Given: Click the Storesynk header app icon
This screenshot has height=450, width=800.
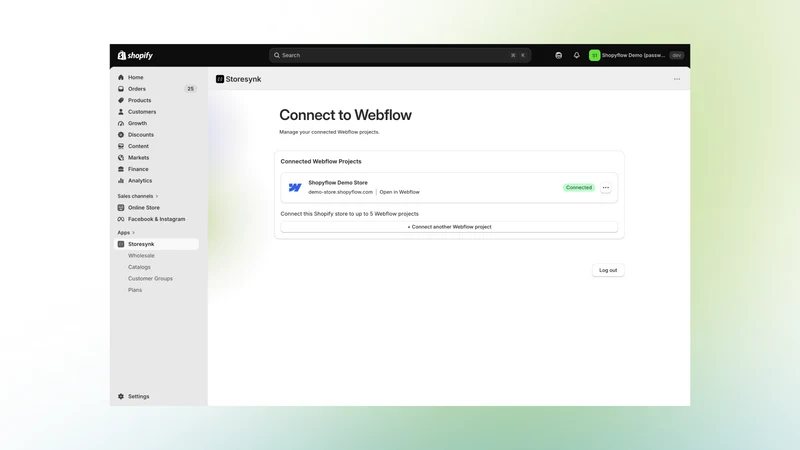Looking at the screenshot, I should click(x=220, y=79).
